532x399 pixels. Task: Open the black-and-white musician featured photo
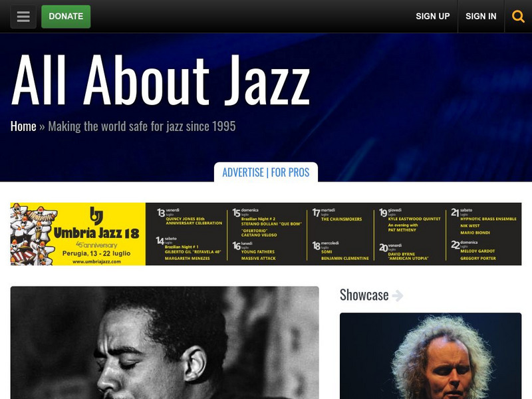click(164, 342)
